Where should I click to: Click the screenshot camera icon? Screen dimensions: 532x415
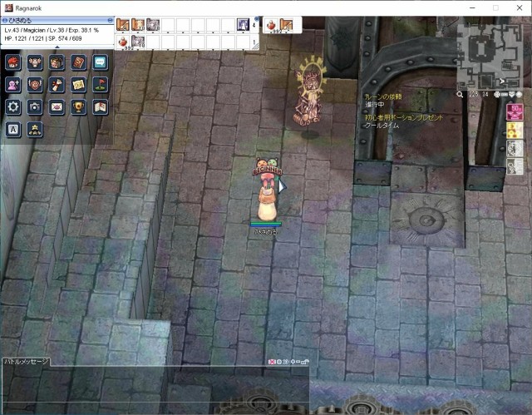point(35,107)
